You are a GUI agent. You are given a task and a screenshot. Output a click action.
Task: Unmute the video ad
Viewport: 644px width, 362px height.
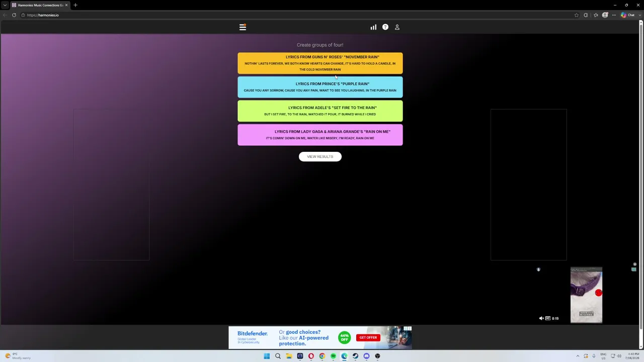click(541, 318)
